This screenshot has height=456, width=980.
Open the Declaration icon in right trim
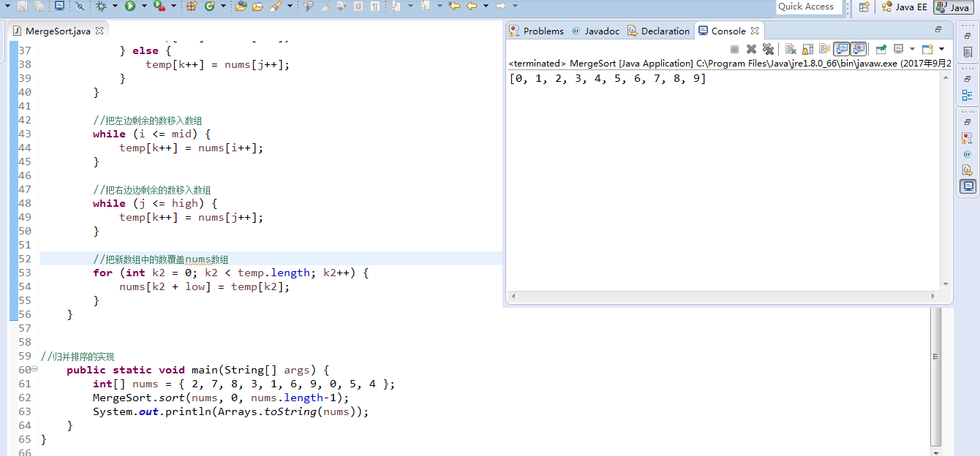967,170
